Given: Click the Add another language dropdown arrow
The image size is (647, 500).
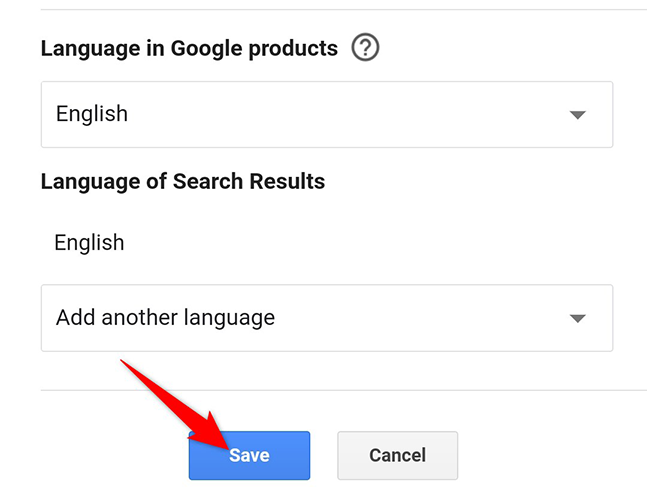Looking at the screenshot, I should click(577, 319).
